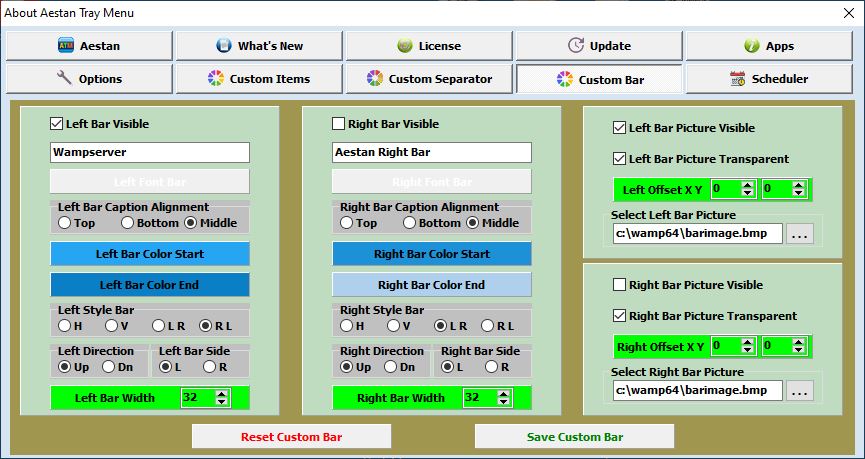Click the Select Right Bar Picture path field
The height and width of the screenshot is (459, 865).
pos(698,390)
